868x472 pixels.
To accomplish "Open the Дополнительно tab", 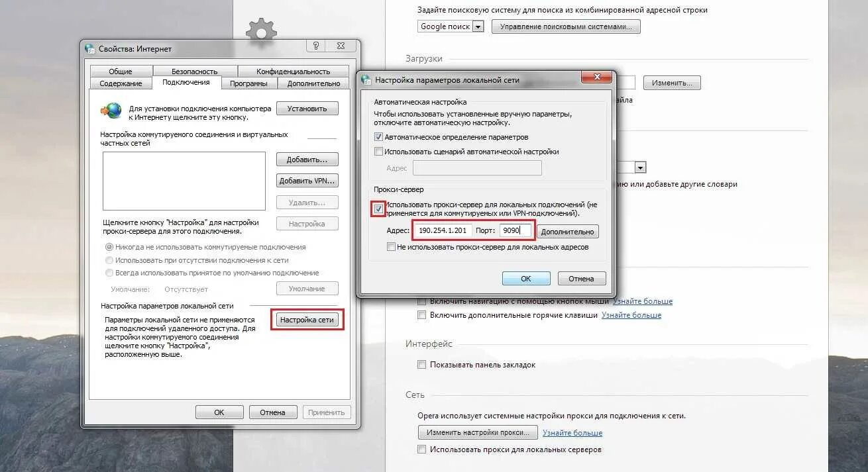I will (314, 83).
